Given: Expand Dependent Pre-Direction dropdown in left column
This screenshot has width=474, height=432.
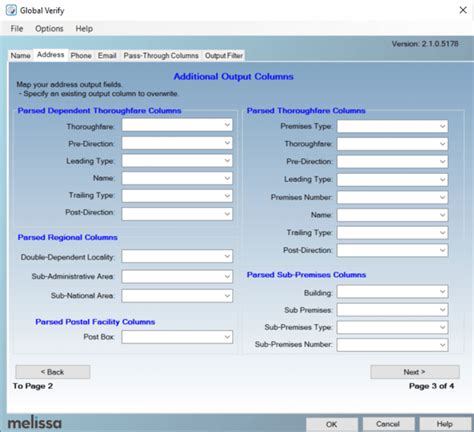Looking at the screenshot, I should coord(177,143).
